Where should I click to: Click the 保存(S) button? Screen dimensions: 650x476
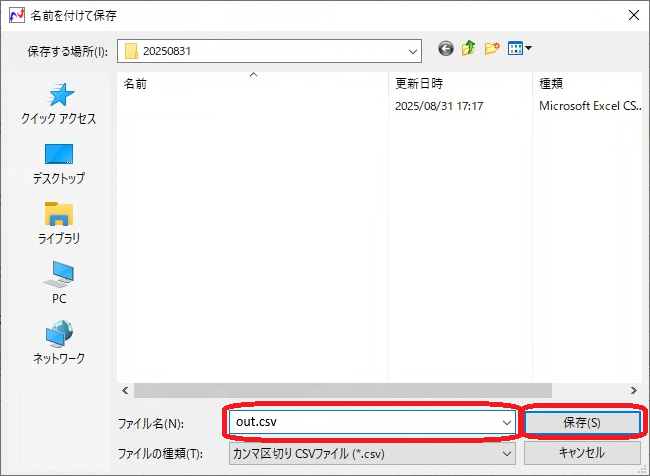point(582,423)
